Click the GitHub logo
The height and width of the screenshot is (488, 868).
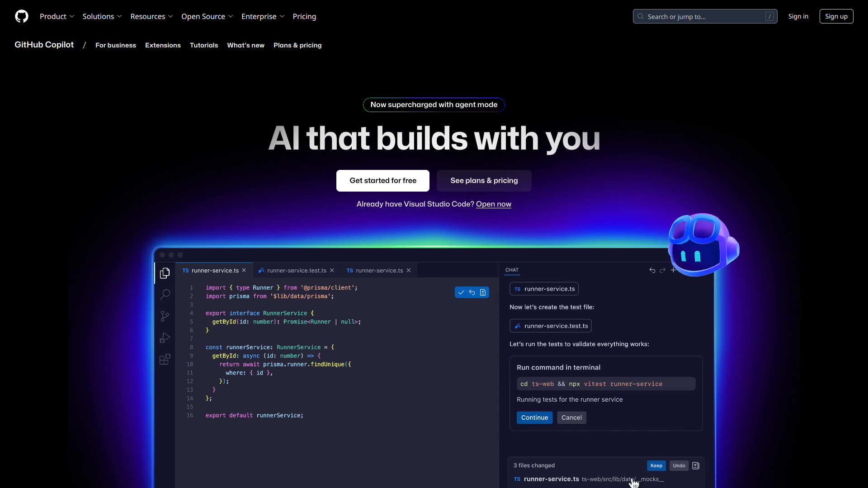click(21, 16)
